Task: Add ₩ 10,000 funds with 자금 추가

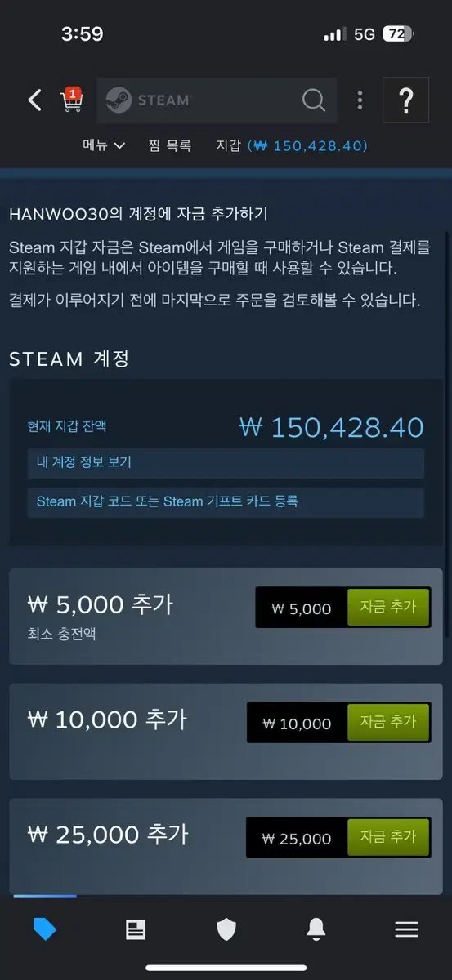Action: pyautogui.click(x=388, y=723)
